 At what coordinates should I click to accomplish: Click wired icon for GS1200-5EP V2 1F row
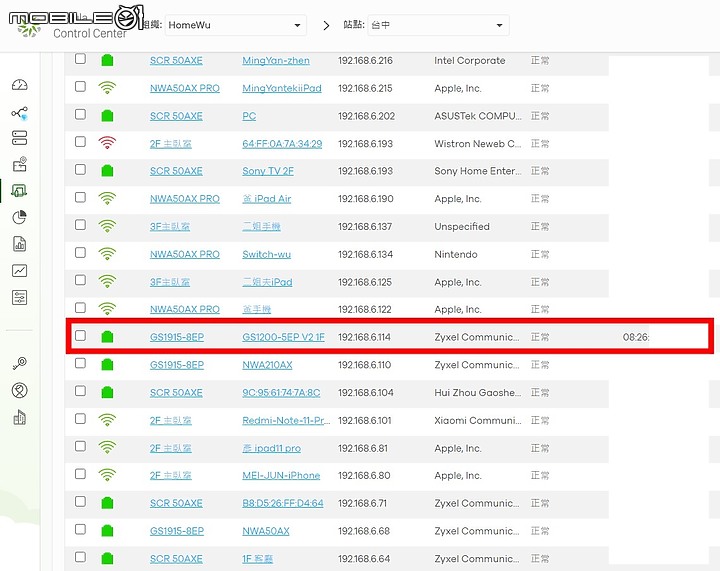[x=107, y=337]
